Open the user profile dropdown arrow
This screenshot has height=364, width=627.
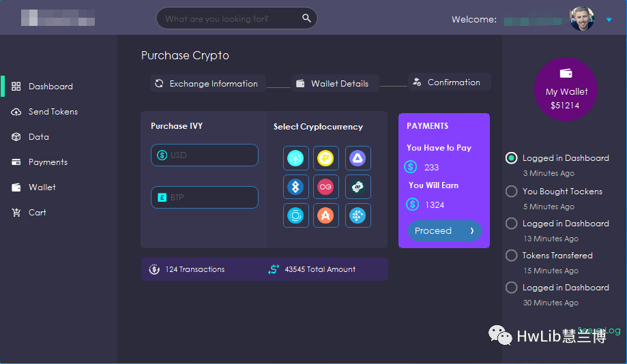pos(609,20)
